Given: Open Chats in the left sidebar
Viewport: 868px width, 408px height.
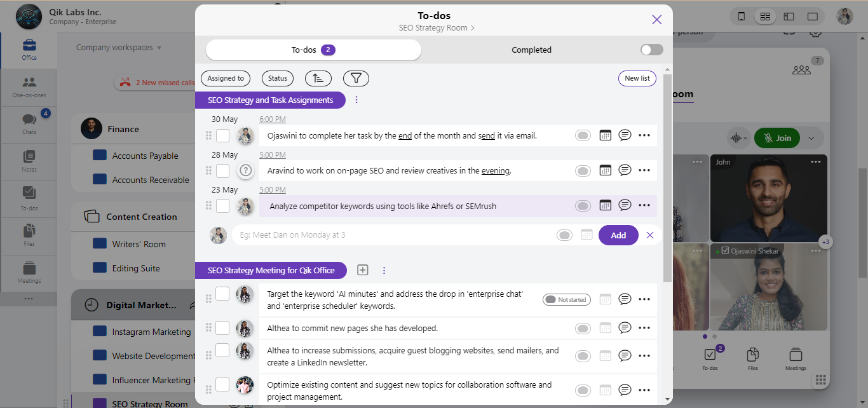Looking at the screenshot, I should [29, 123].
